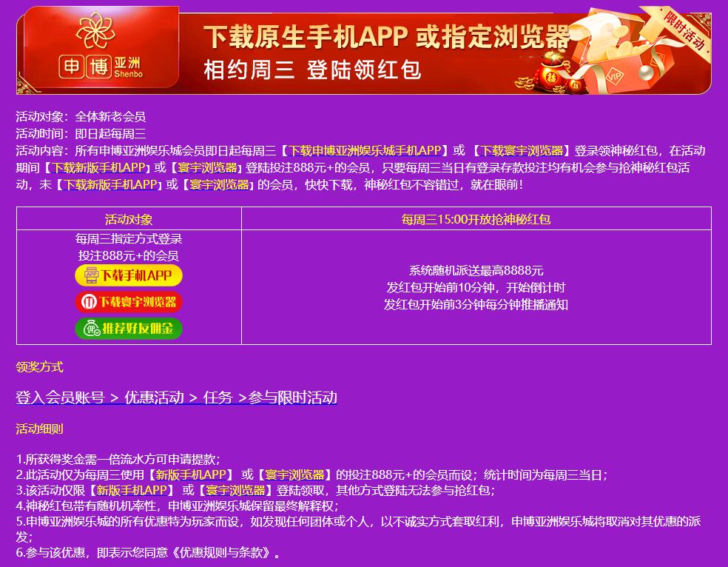Open 下载新版手机APP link after 动，未
This screenshot has height=567, width=728.
point(110,185)
